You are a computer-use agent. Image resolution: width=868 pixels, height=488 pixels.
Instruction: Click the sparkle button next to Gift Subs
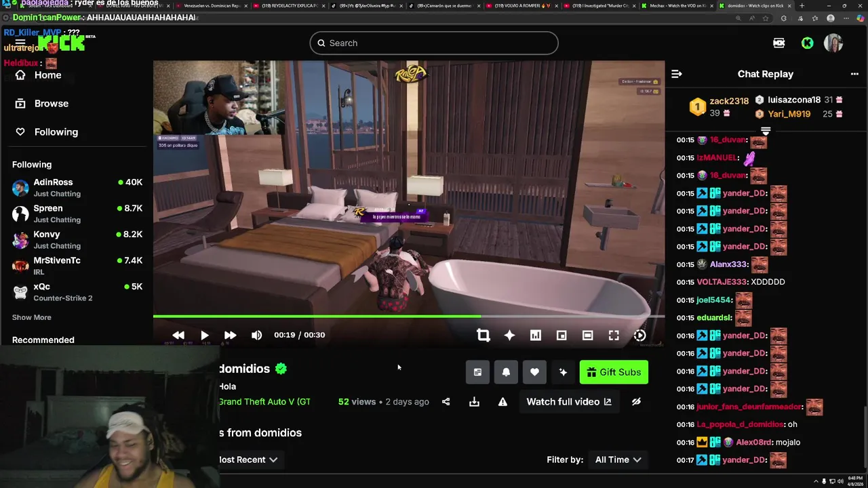563,372
